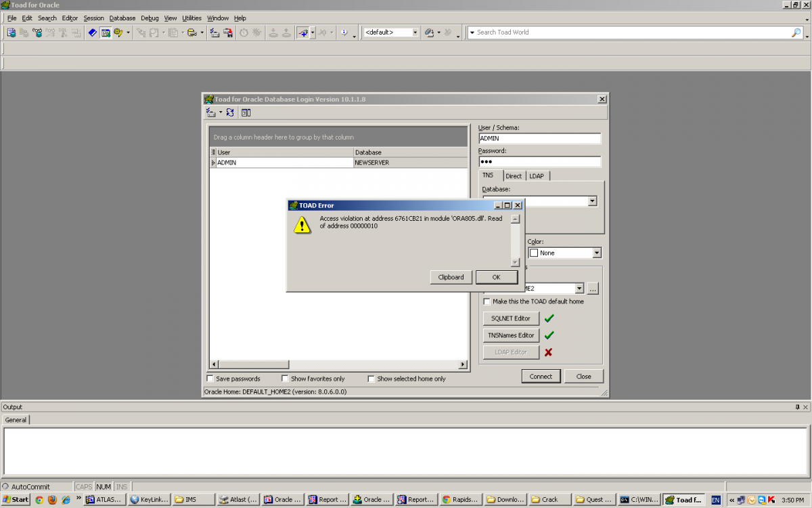Enable the Save passwords checkbox

coord(210,379)
